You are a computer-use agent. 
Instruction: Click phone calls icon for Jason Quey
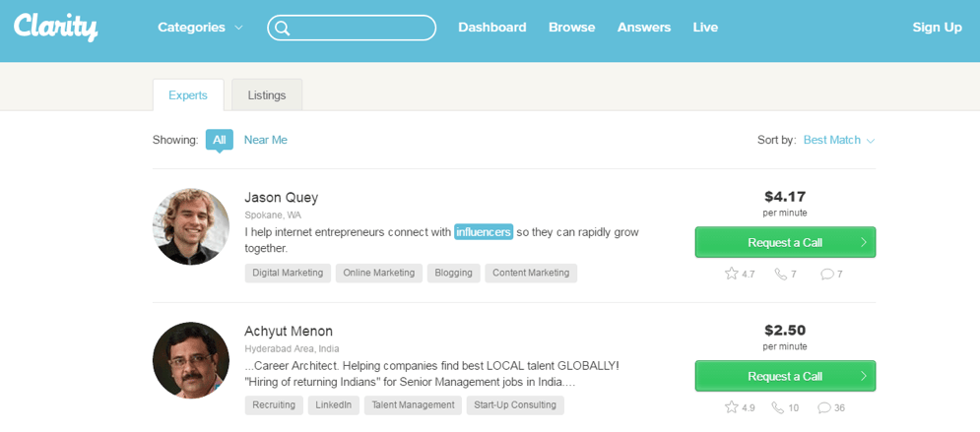pyautogui.click(x=781, y=274)
